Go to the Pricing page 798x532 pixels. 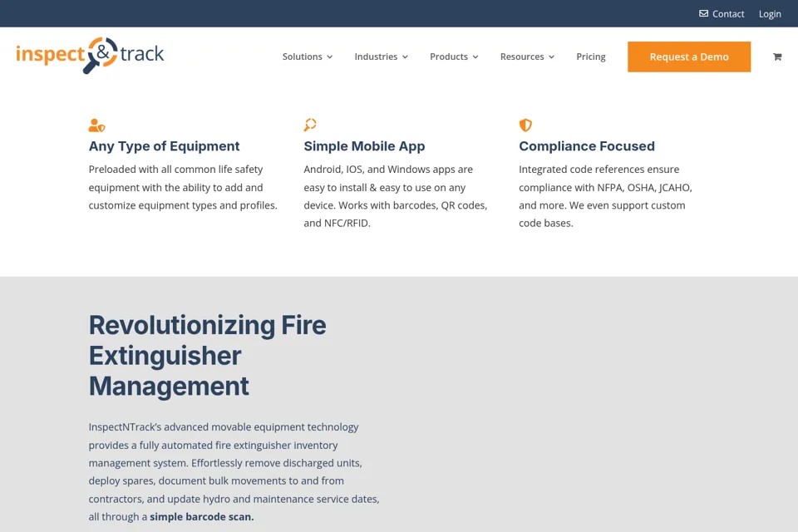[x=591, y=57]
